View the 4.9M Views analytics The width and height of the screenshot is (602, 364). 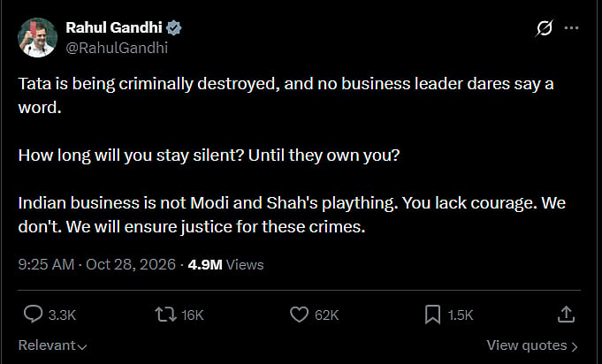tap(225, 265)
